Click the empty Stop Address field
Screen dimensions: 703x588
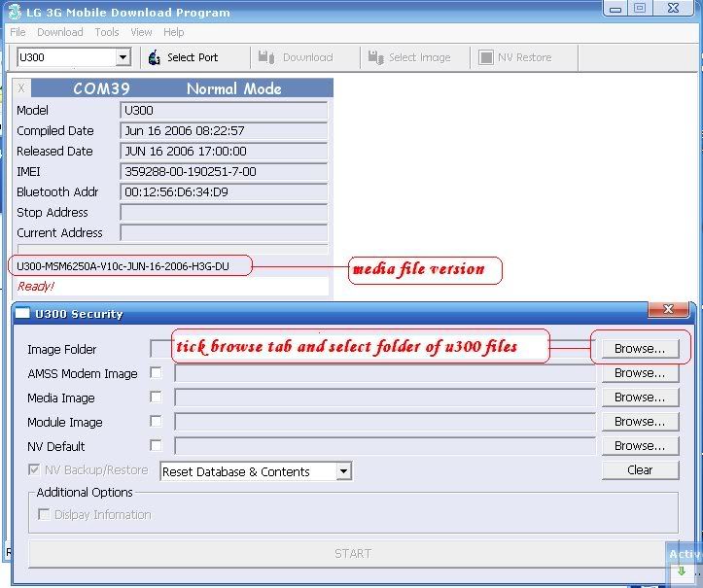coord(224,212)
